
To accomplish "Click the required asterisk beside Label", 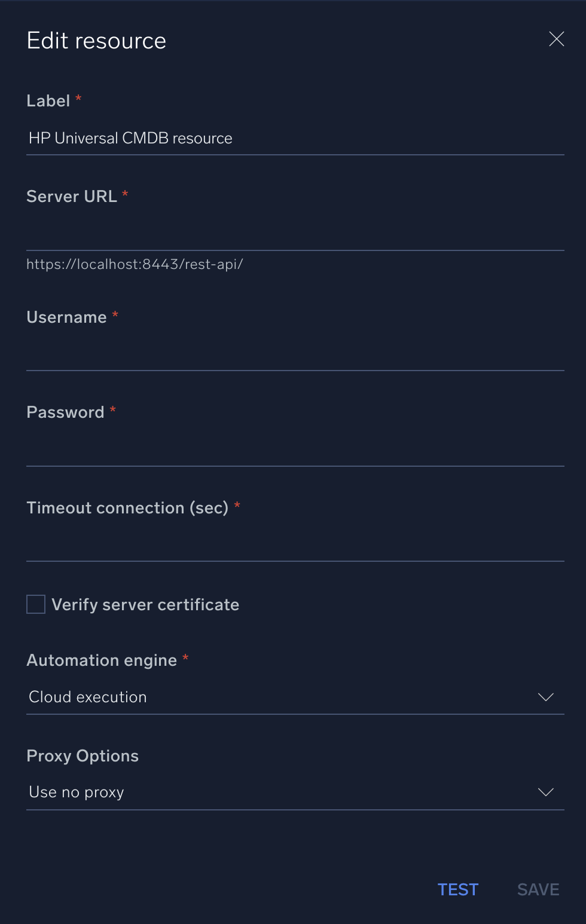I will click(78, 100).
